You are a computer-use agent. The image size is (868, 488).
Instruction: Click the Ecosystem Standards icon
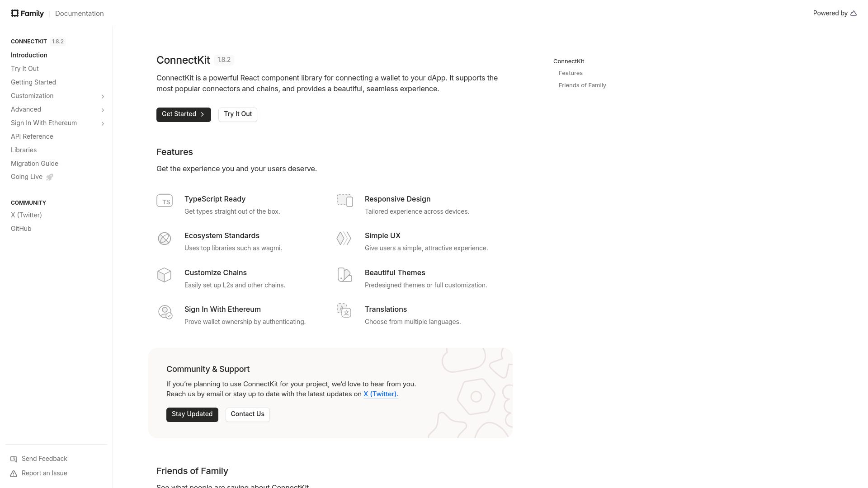tap(164, 238)
